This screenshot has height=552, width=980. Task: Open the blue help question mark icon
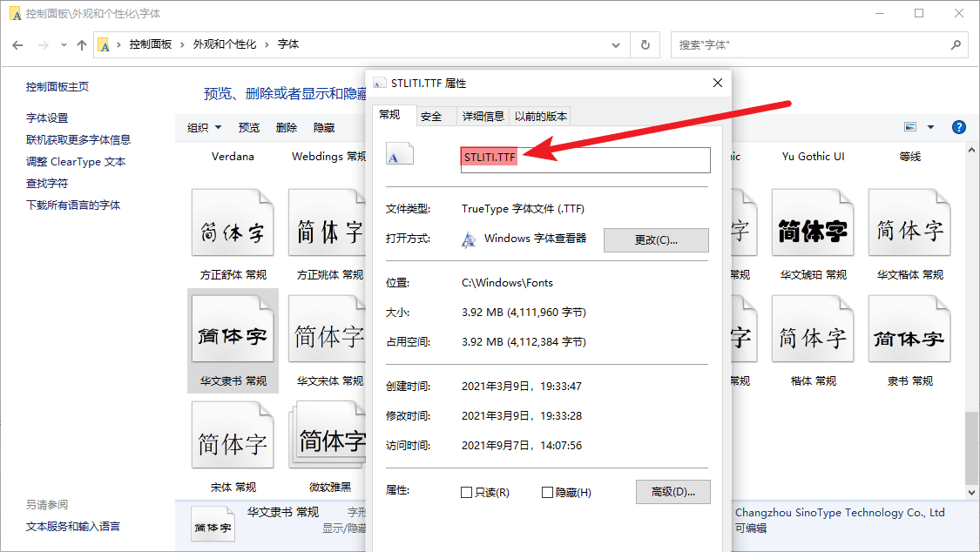point(958,127)
